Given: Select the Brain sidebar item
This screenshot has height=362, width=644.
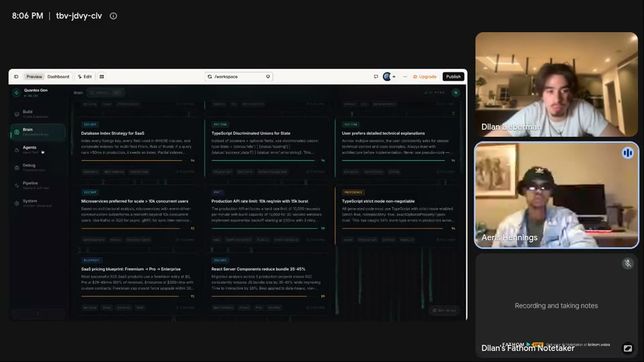Looking at the screenshot, I should 38,132.
